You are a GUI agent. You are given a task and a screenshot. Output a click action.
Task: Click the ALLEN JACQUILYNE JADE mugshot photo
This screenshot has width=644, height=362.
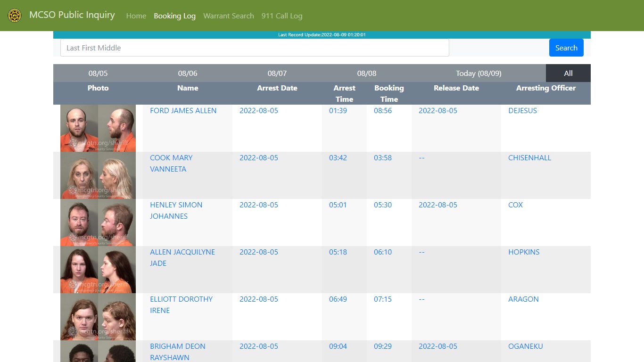point(98,270)
